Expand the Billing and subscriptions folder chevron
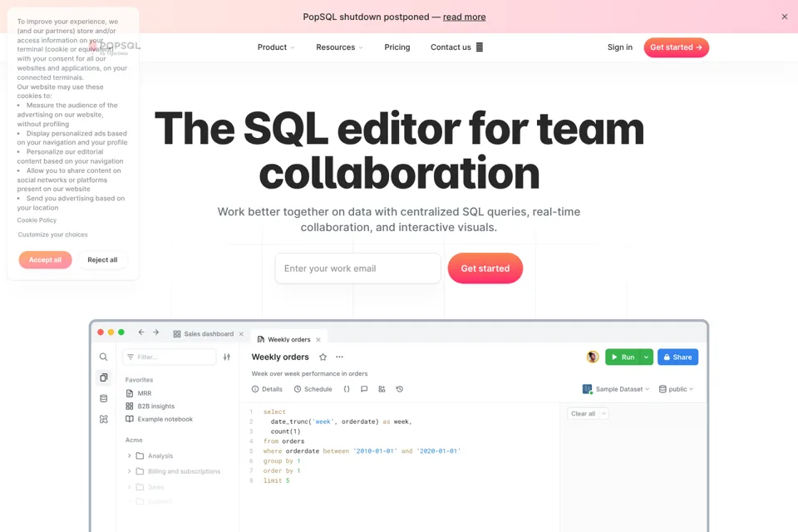Image resolution: width=798 pixels, height=532 pixels. pyautogui.click(x=130, y=471)
